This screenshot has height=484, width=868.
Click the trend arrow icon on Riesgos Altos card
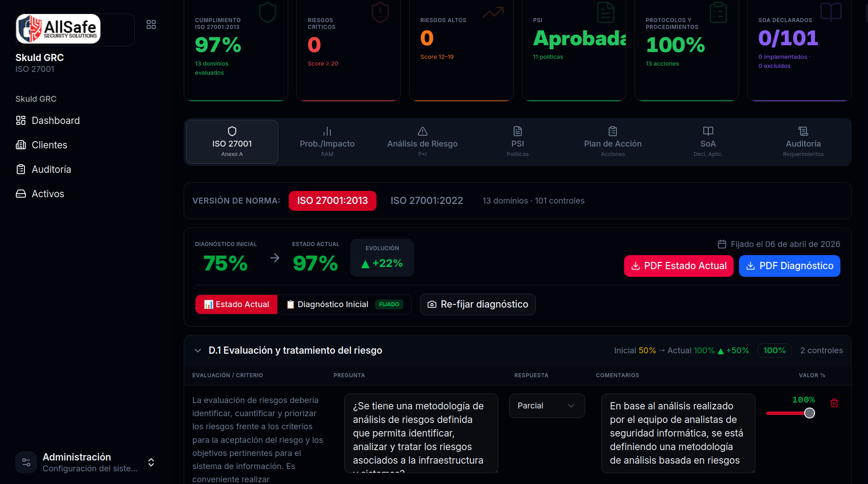[493, 12]
